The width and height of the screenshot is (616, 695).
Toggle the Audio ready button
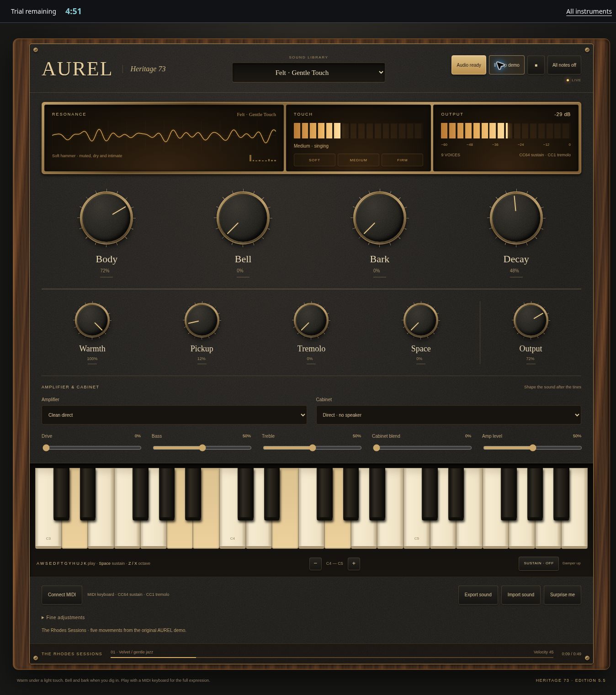pyautogui.click(x=469, y=65)
